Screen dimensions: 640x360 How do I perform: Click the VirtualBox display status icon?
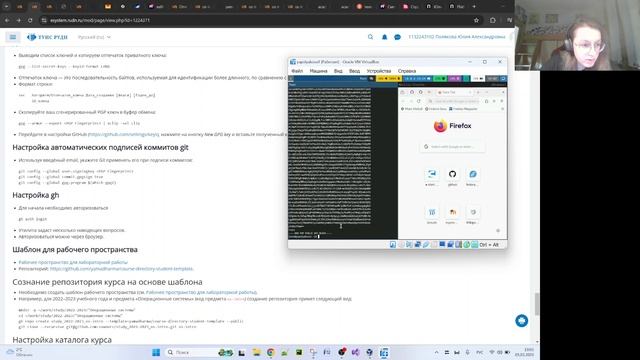pyautogui.click(x=442, y=244)
